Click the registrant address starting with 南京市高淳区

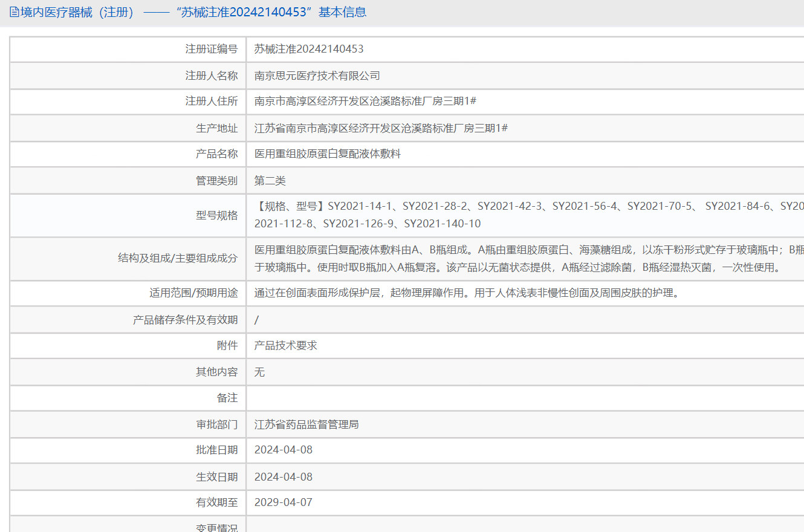point(365,101)
